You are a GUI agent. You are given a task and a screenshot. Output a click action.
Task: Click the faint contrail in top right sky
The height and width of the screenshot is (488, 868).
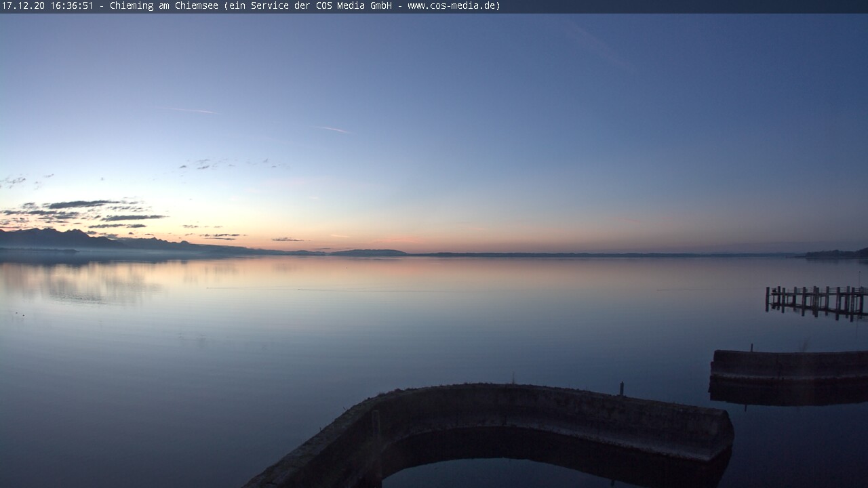coord(600,46)
